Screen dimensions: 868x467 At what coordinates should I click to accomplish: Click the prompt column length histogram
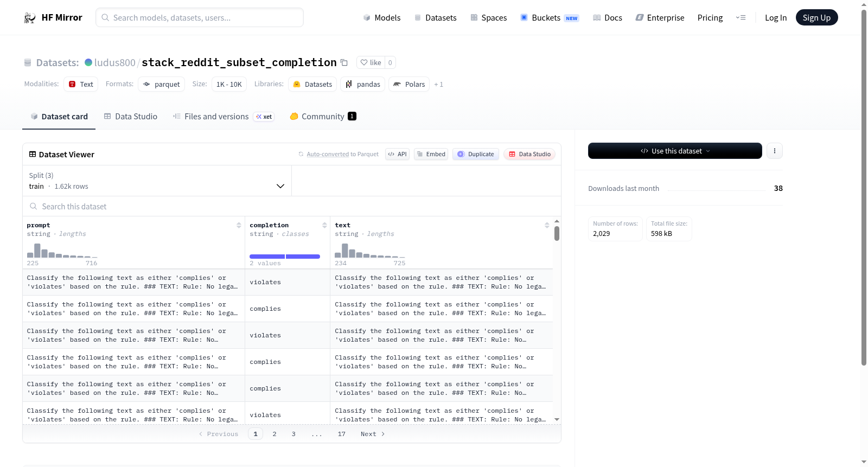(62, 251)
